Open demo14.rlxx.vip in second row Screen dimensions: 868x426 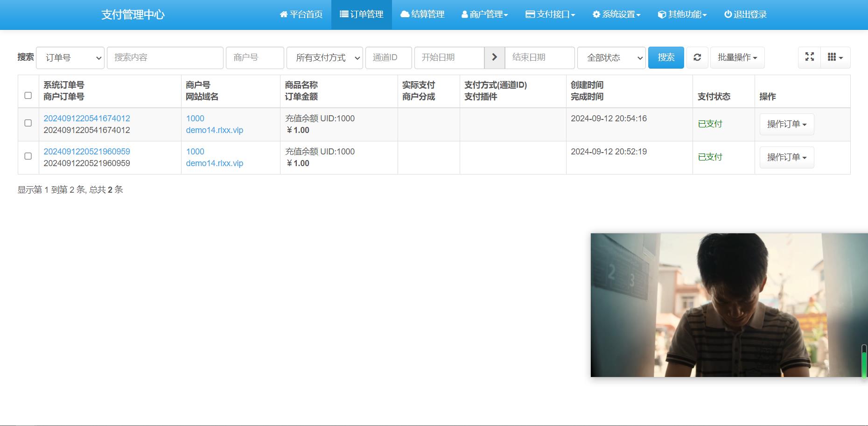(x=215, y=163)
